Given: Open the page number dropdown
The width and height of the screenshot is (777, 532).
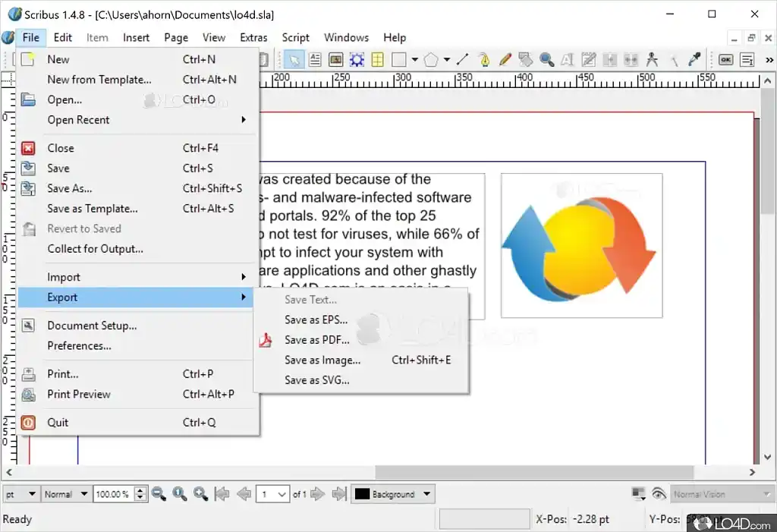Looking at the screenshot, I should point(272,494).
